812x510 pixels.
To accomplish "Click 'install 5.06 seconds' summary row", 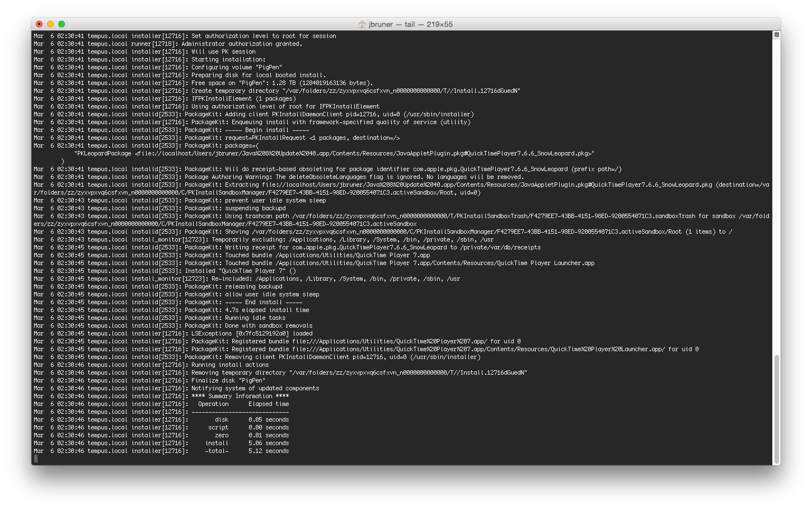I will 161,443.
